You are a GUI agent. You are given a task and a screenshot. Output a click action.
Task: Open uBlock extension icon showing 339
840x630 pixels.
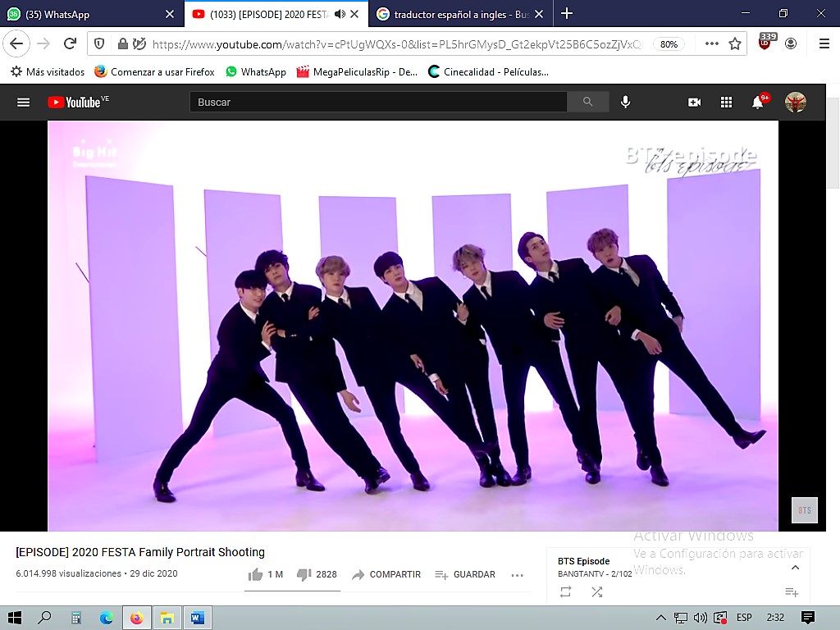coord(767,41)
